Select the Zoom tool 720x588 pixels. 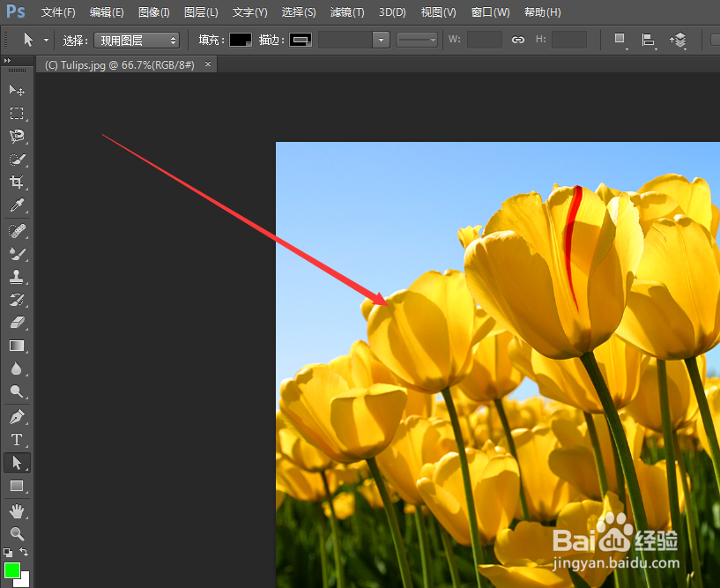point(17,533)
